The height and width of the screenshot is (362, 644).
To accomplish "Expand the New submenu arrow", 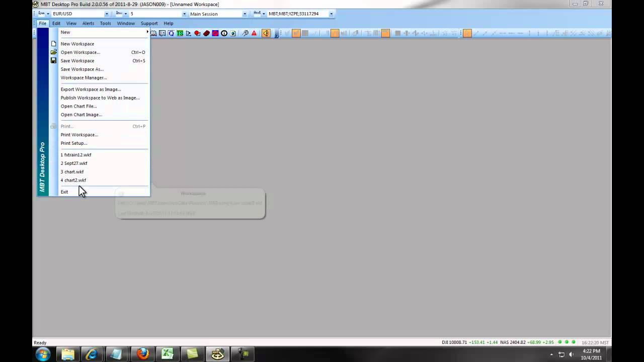I will tap(147, 32).
